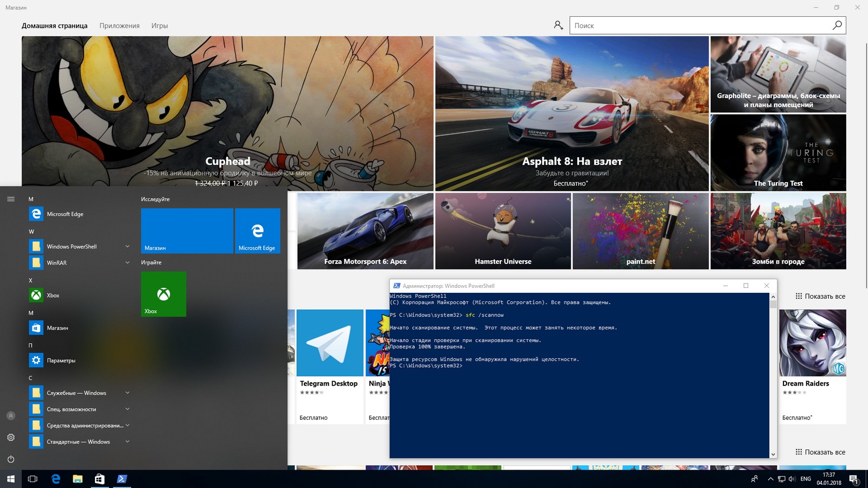
Task: Click the upper Показать все link
Action: (x=820, y=296)
